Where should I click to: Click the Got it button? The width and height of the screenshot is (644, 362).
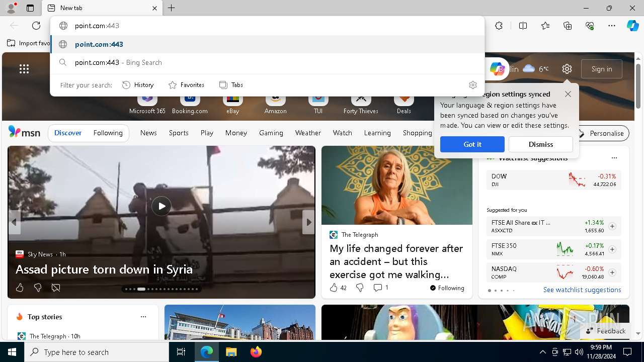[x=472, y=144]
